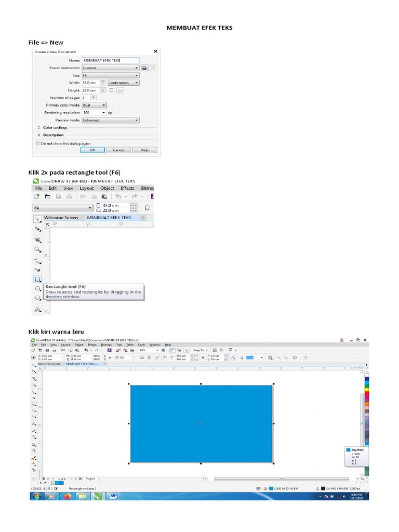The image size is (399, 532).
Task: Open the centimeters units dropdown
Action: click(124, 83)
